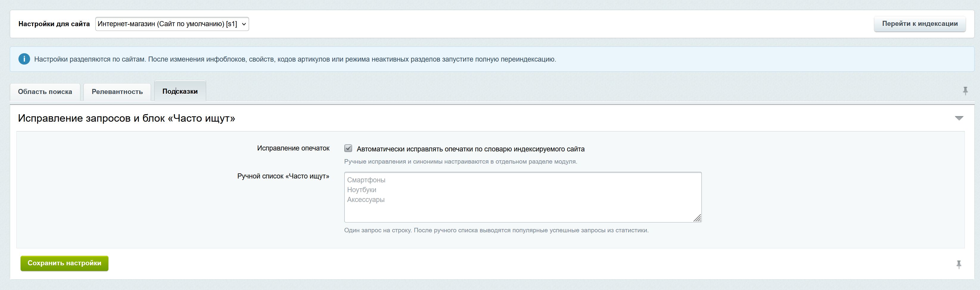Click the Сохранить настройки button

[64, 263]
